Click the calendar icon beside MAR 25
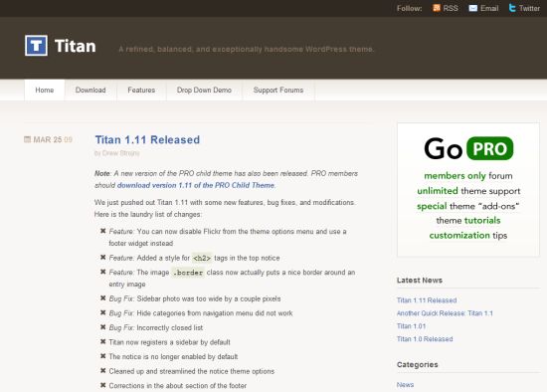This screenshot has height=392, width=547. click(27, 139)
